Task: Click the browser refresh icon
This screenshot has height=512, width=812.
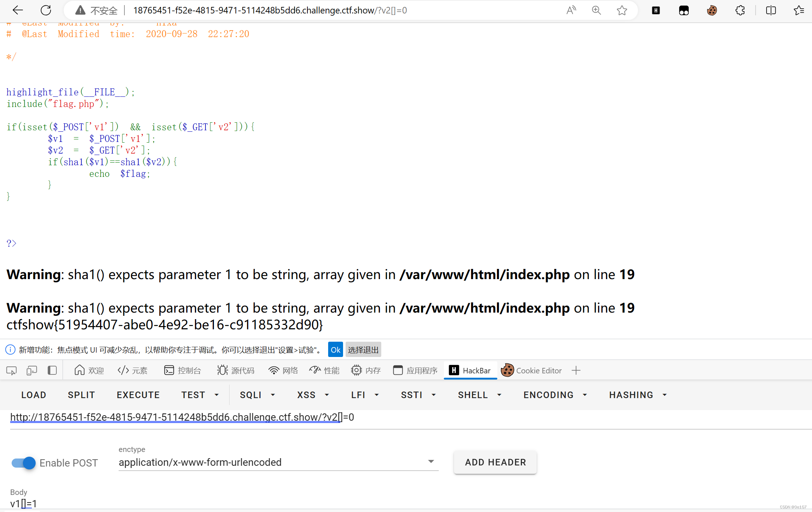Action: pos(46,10)
